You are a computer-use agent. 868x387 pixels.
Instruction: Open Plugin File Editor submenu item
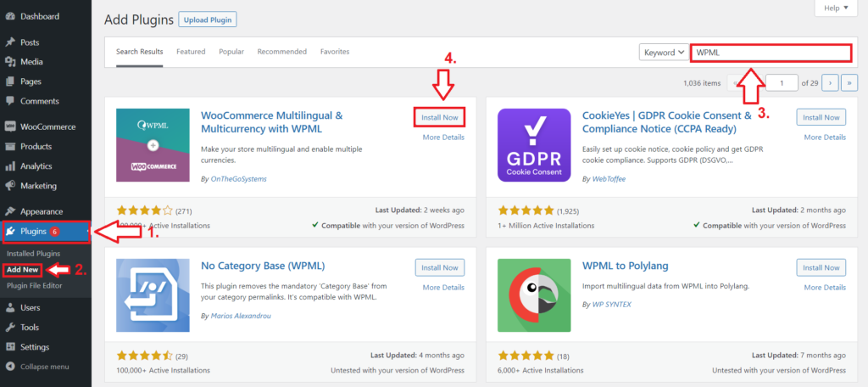pyautogui.click(x=34, y=286)
